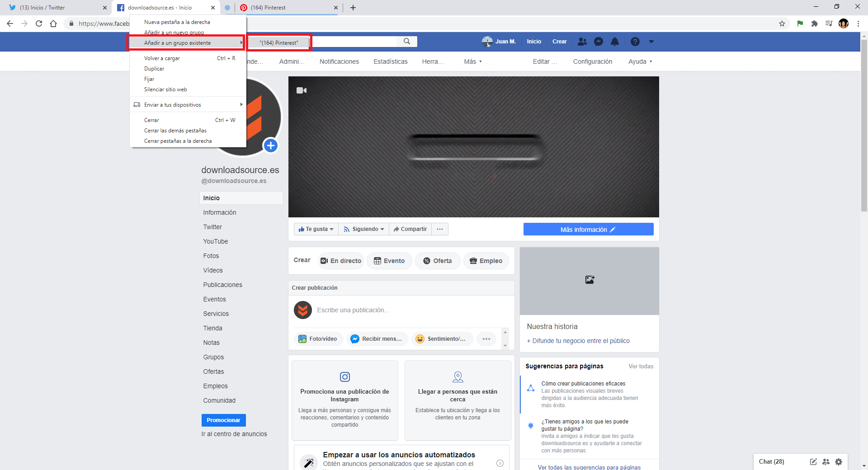
Task: Select Añadir a un grupo existente
Action: pos(187,43)
